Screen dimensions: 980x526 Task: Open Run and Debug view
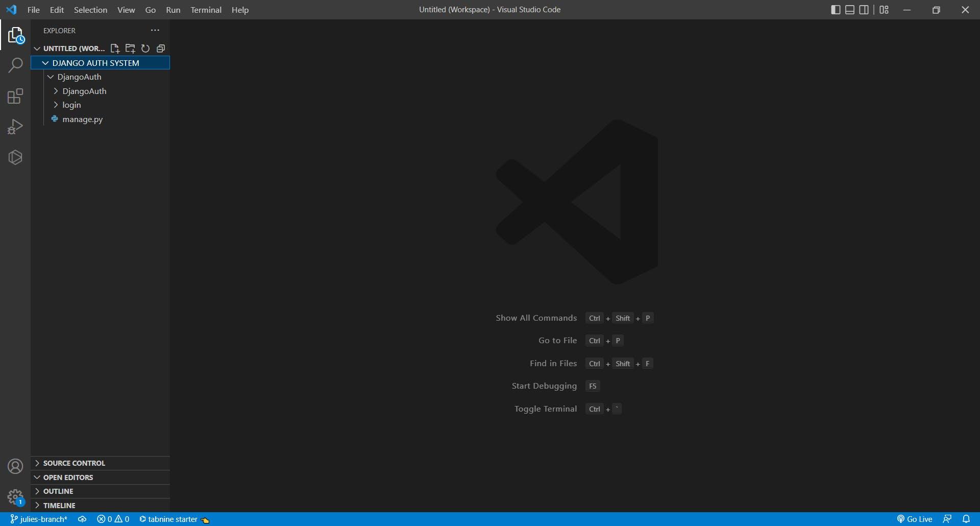click(x=15, y=127)
